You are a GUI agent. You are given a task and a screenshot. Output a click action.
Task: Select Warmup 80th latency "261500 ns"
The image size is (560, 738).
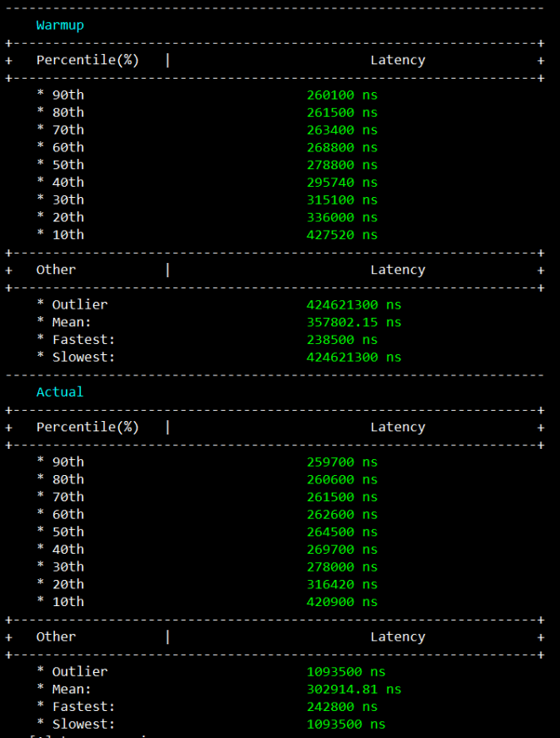(342, 112)
